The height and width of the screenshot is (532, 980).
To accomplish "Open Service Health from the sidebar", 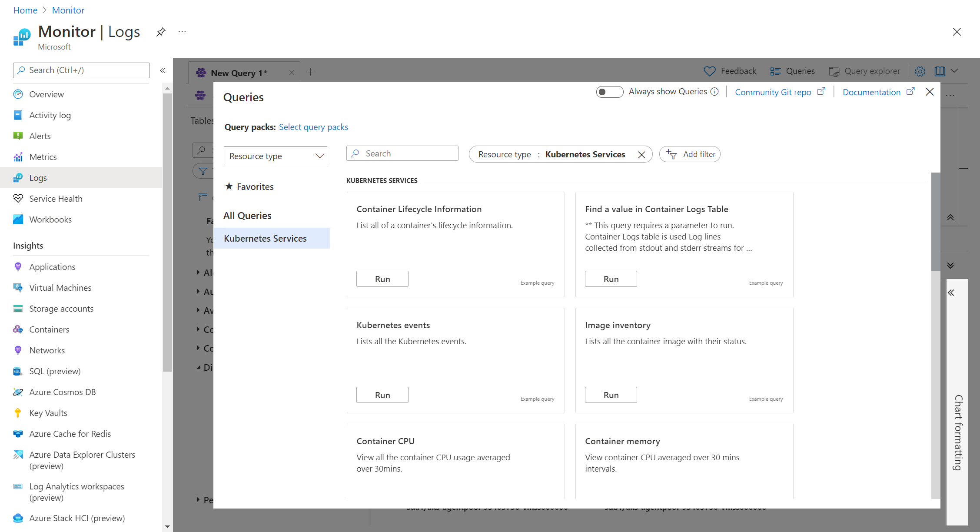I will pos(56,198).
